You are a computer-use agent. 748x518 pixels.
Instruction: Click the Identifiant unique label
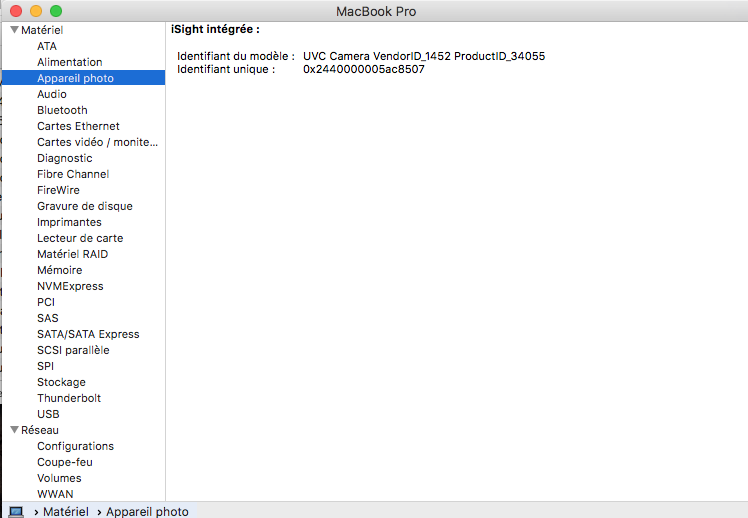pos(226,69)
